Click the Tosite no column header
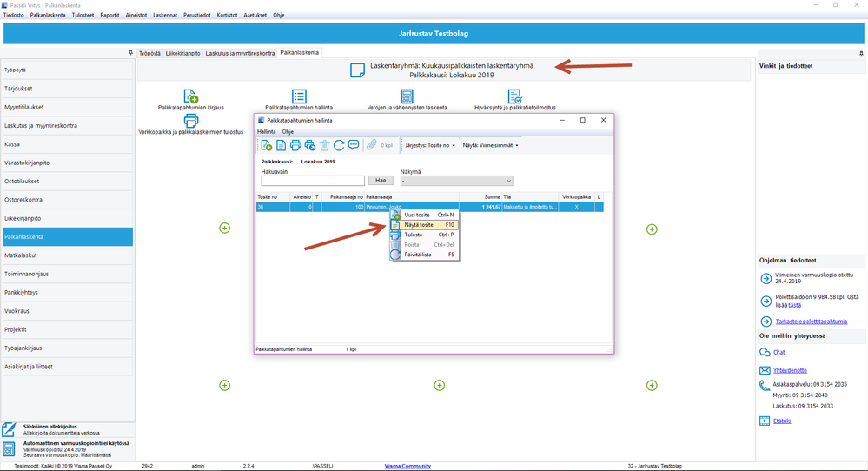868x471 pixels. [x=273, y=197]
